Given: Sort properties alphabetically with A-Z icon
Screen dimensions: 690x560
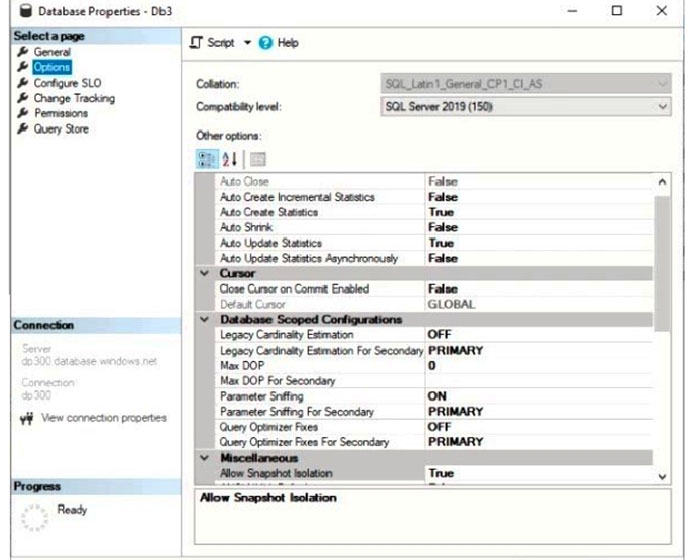Looking at the screenshot, I should (229, 159).
